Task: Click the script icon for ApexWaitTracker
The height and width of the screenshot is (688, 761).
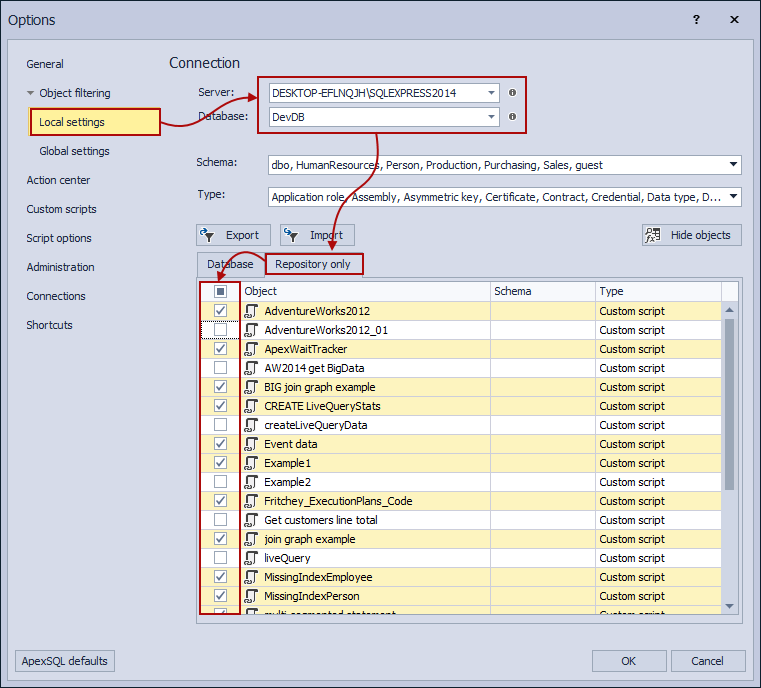Action: coord(251,349)
